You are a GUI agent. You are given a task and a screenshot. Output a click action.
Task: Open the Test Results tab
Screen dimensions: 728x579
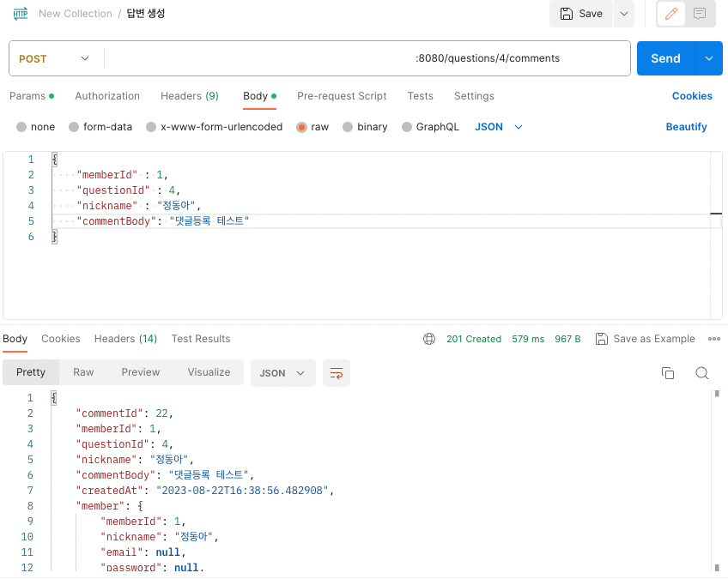201,339
